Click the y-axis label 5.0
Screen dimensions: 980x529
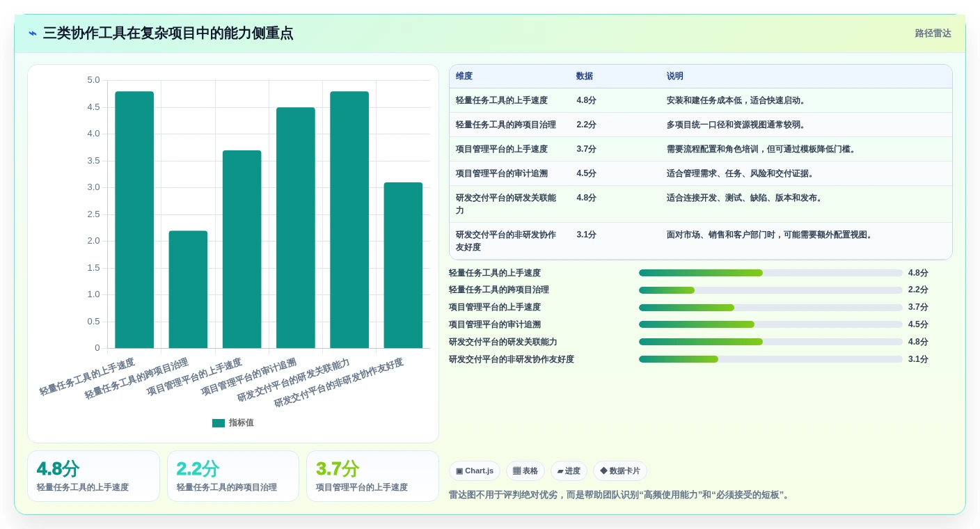point(93,80)
